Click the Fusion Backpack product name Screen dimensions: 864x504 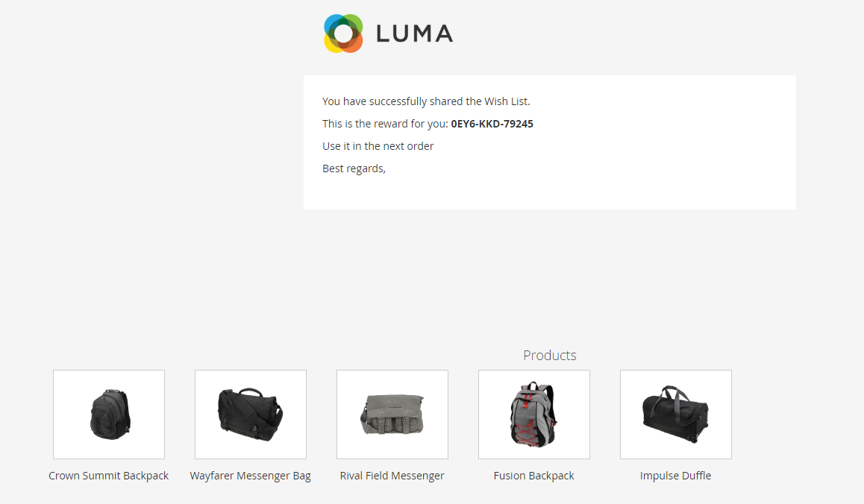click(x=534, y=476)
